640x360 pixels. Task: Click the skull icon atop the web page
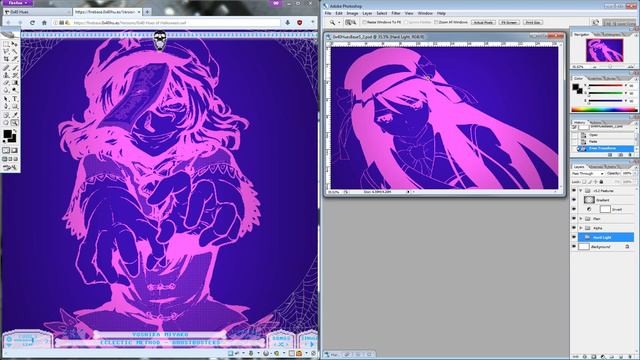pos(160,41)
